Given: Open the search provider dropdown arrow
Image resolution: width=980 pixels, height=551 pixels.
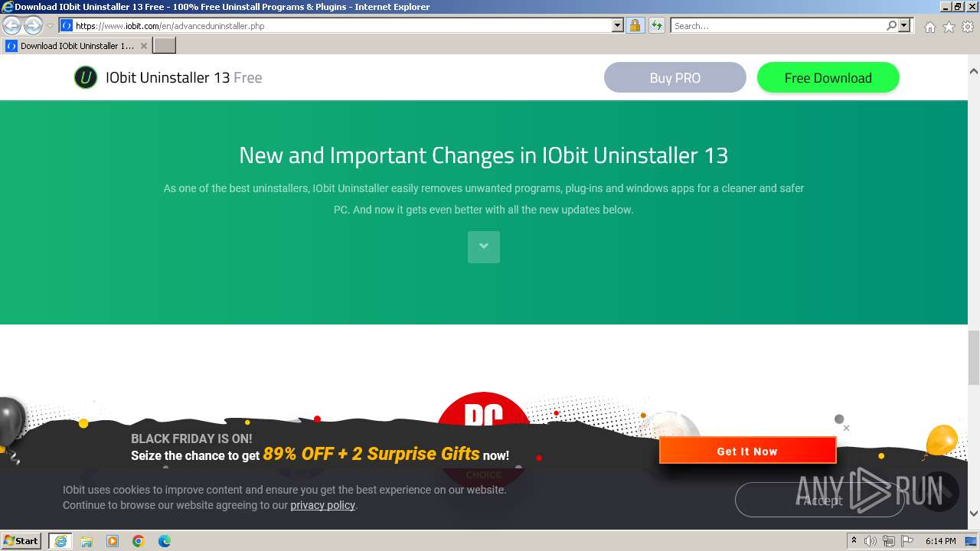Looking at the screenshot, I should point(904,25).
